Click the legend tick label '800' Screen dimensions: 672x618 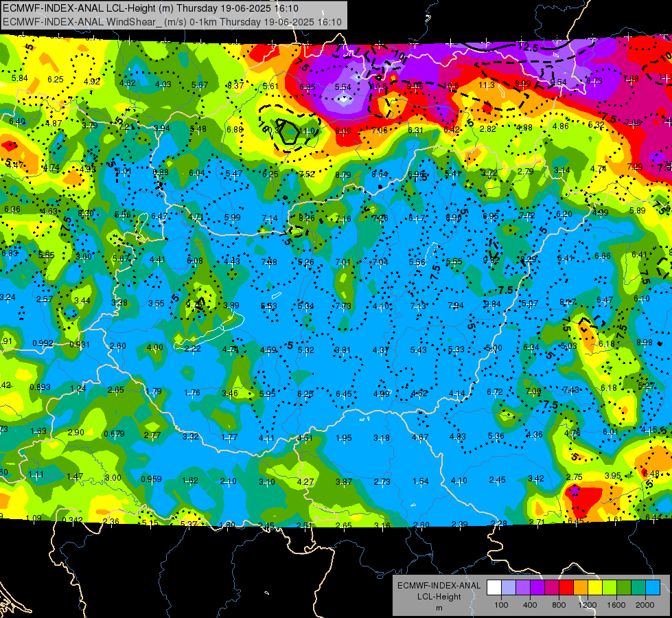(559, 605)
